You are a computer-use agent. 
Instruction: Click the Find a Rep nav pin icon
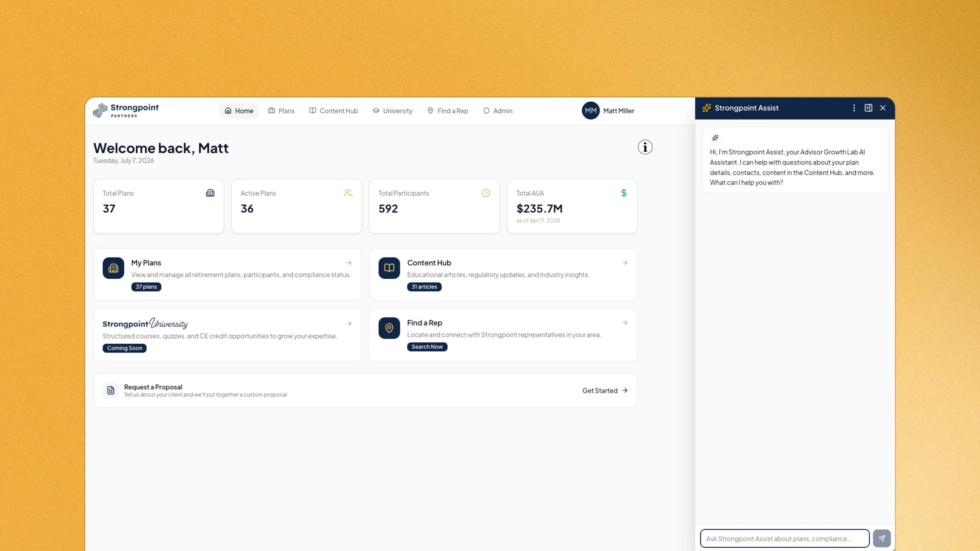[430, 111]
